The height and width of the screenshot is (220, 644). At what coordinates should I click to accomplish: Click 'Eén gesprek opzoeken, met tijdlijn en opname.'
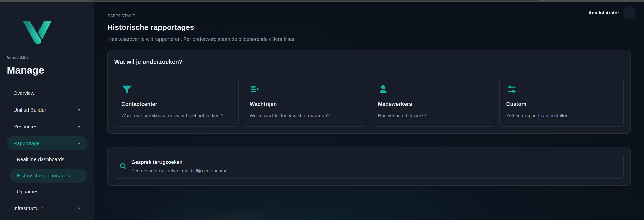[x=180, y=171]
